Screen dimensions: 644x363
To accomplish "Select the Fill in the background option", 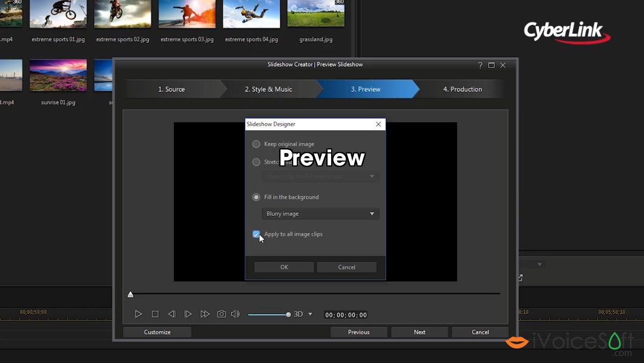I will point(257,197).
